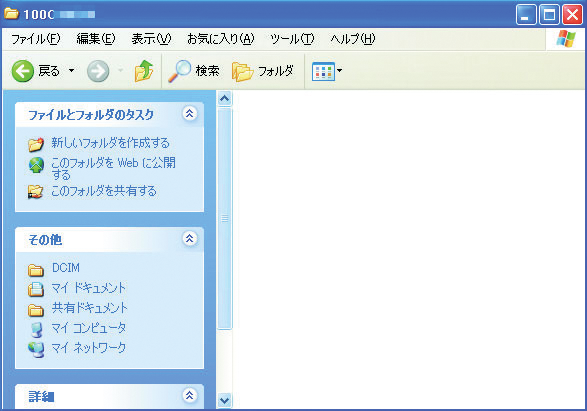Image resolution: width=587 pixels, height=411 pixels.
Task: Collapse the その他 panel
Action: (x=190, y=238)
